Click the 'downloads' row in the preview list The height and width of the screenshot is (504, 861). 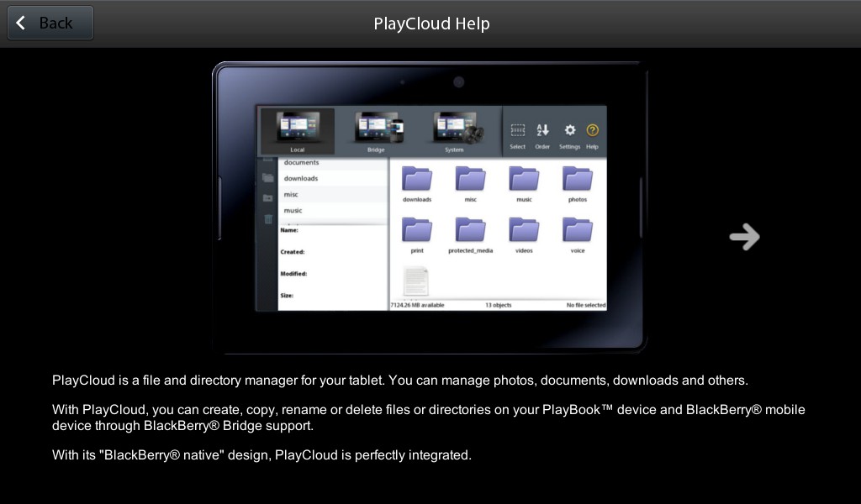(x=333, y=178)
